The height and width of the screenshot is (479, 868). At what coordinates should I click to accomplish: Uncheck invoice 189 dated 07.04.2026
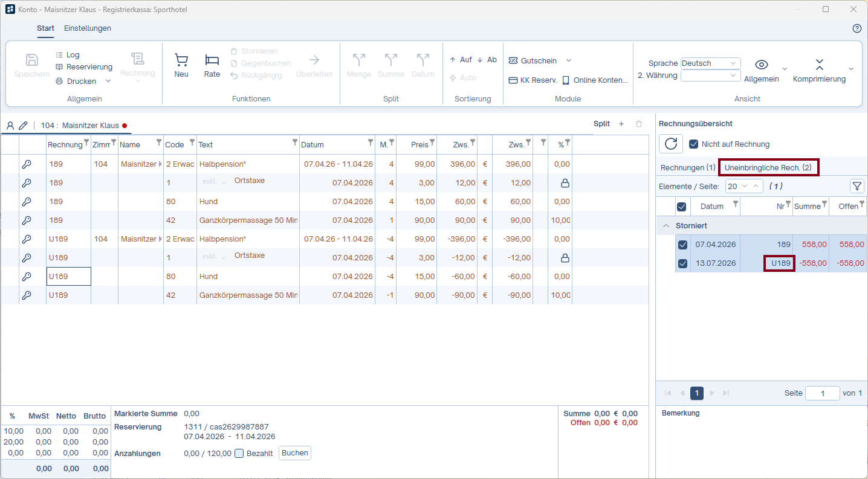pyautogui.click(x=682, y=245)
